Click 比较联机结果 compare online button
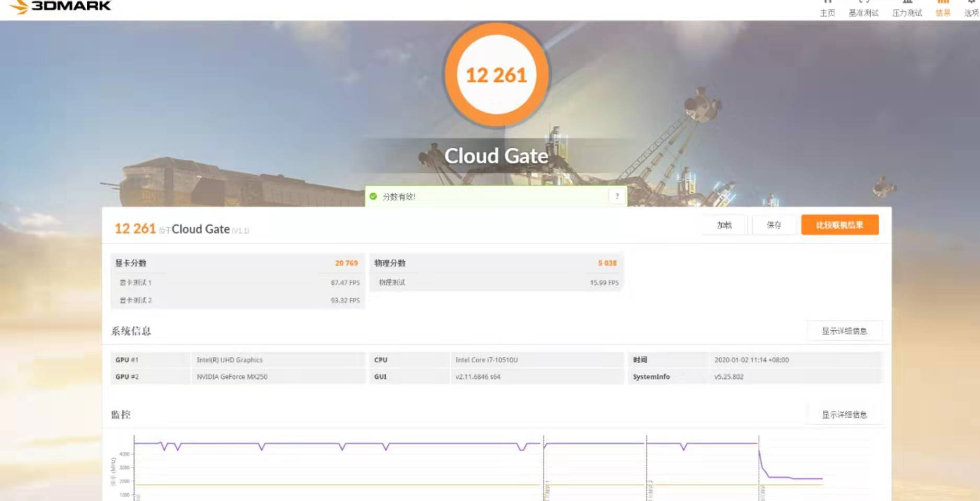This screenshot has width=980, height=501. pos(840,225)
